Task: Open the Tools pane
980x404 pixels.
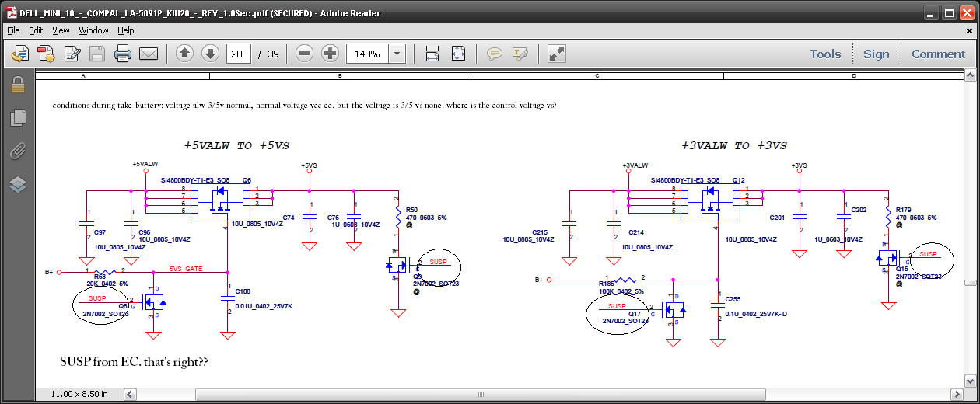Action: pos(825,54)
